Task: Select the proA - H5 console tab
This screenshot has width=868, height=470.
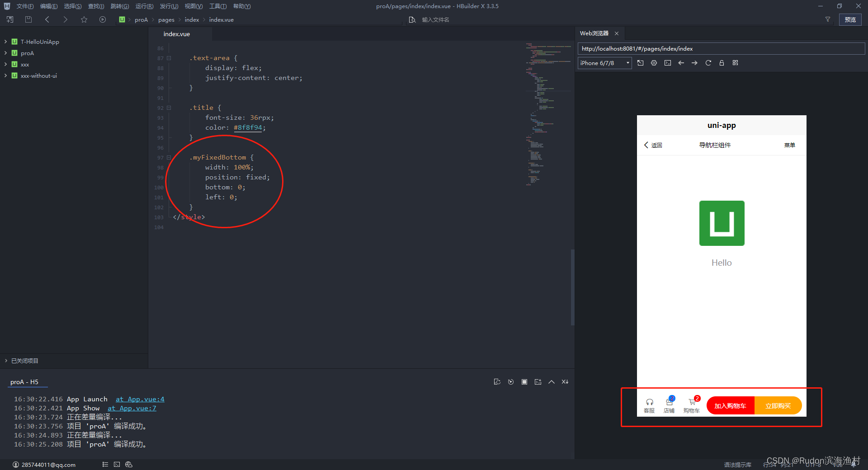Action: pos(24,382)
